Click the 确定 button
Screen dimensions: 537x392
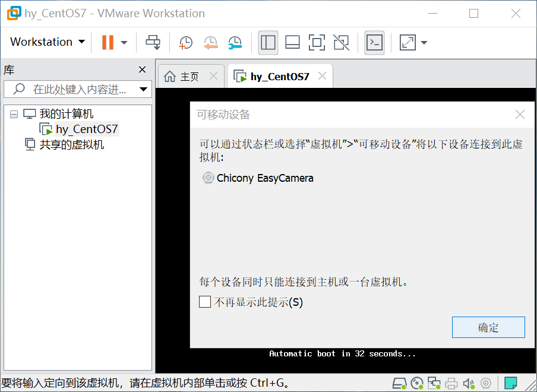pyautogui.click(x=488, y=327)
